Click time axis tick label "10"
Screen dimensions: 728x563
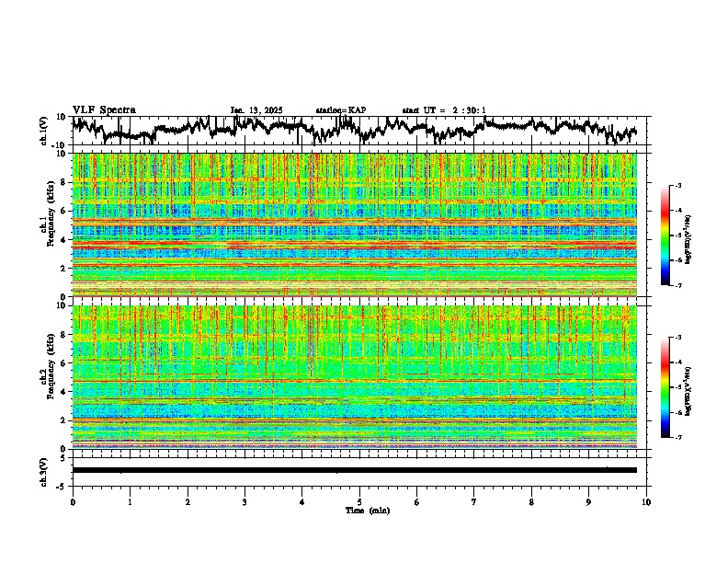[646, 502]
